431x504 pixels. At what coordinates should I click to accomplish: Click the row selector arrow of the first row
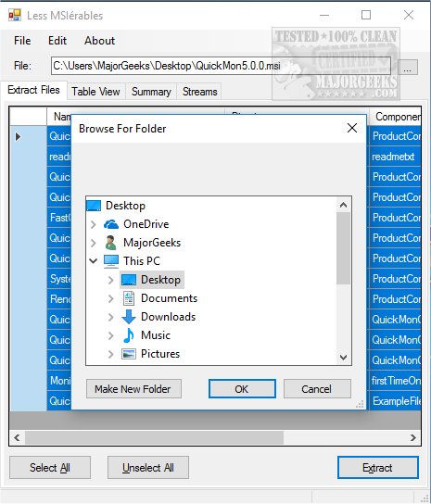[x=18, y=136]
